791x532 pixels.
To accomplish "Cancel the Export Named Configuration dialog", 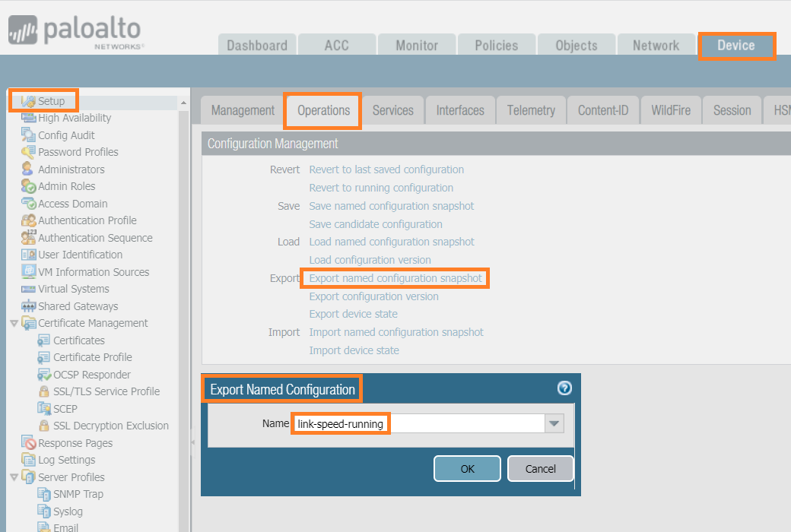I will click(x=540, y=468).
